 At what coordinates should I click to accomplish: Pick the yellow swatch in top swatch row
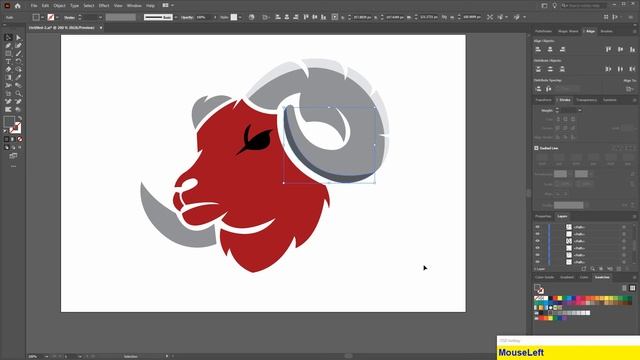(x=560, y=298)
